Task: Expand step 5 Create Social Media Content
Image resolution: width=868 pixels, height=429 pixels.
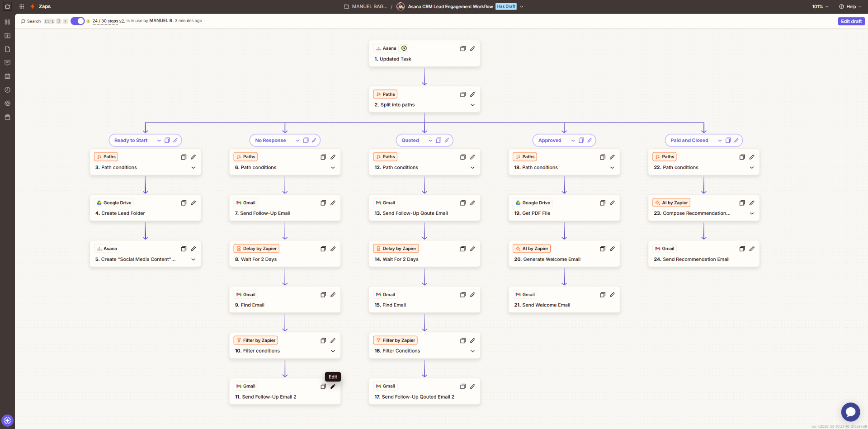Action: point(193,259)
